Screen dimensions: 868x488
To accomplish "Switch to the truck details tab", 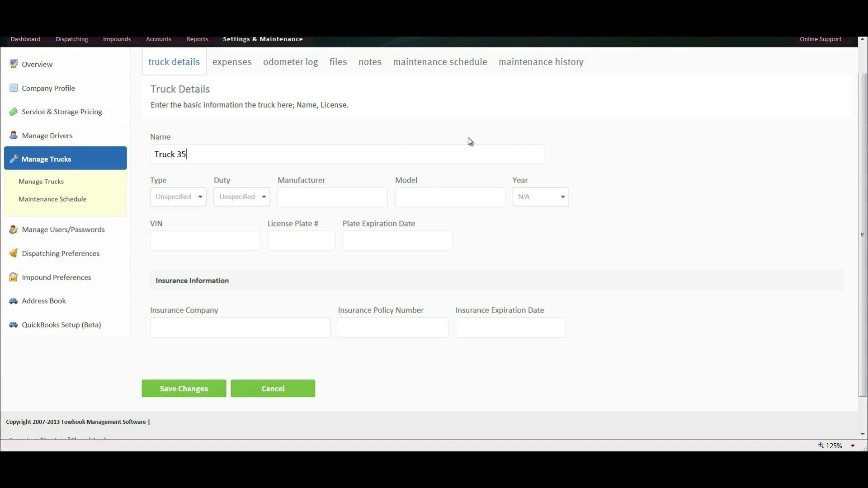I will click(174, 62).
